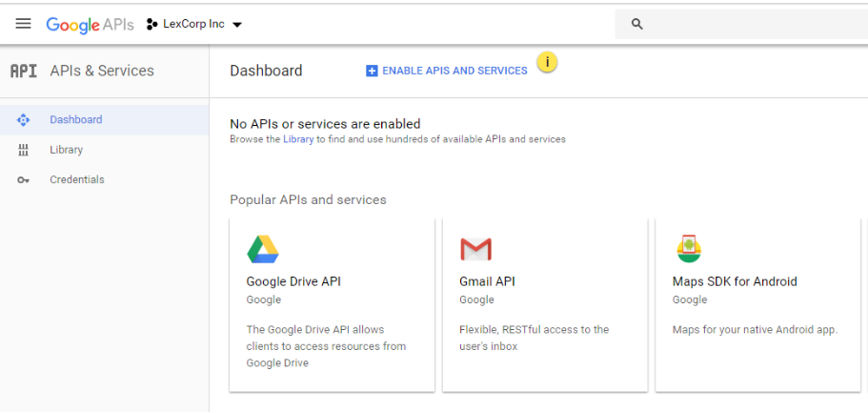The image size is (868, 413).
Task: Click the Dashboard diamond icon in sidebar
Action: [24, 120]
